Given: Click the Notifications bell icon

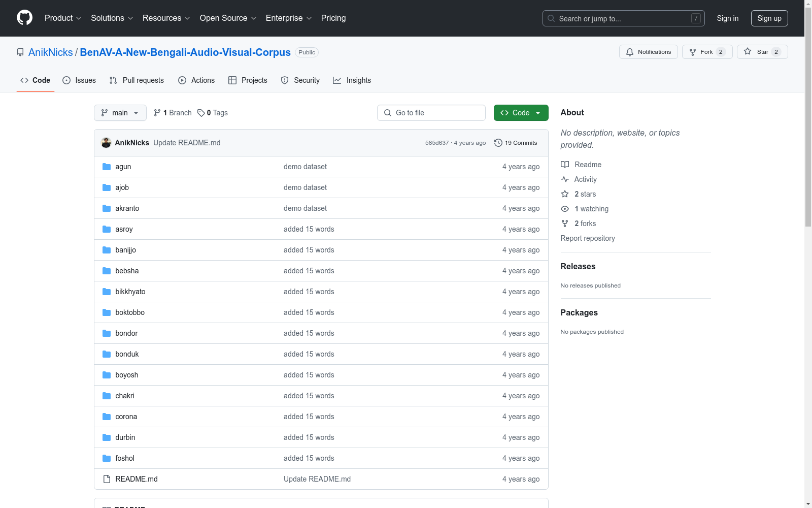Looking at the screenshot, I should click(x=630, y=52).
